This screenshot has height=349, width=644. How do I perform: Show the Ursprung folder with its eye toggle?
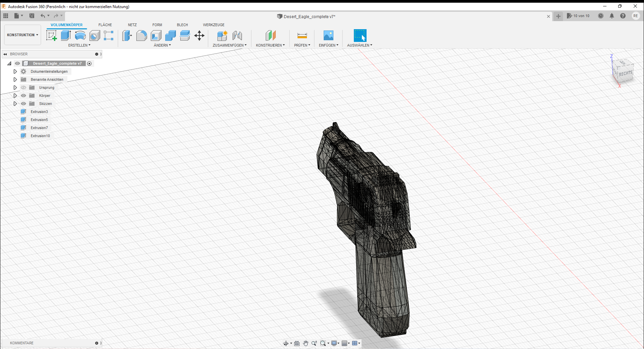click(23, 88)
